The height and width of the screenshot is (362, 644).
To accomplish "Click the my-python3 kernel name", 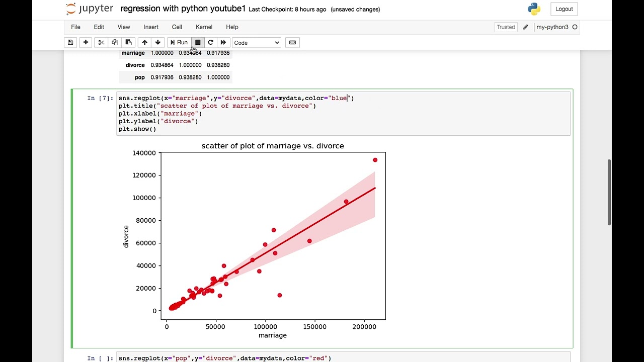I will [552, 27].
